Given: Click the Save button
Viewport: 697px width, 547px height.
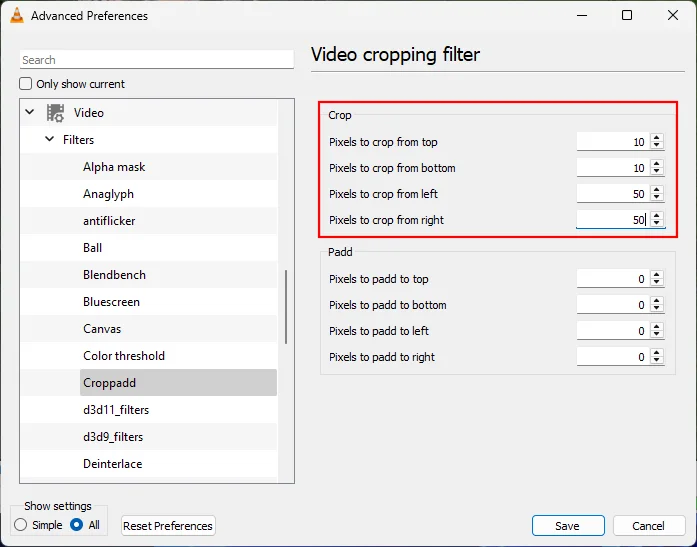Looking at the screenshot, I should coord(568,526).
